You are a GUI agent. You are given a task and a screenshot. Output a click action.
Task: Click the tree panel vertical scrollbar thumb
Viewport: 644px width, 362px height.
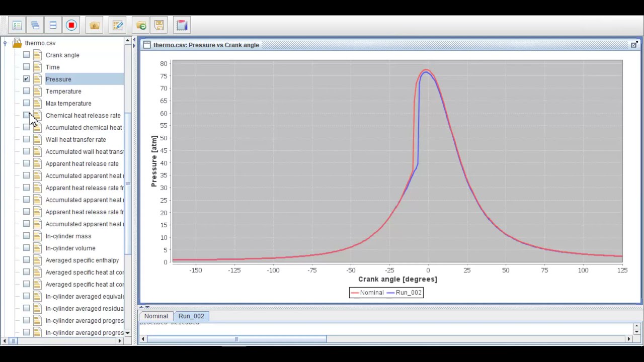127,184
